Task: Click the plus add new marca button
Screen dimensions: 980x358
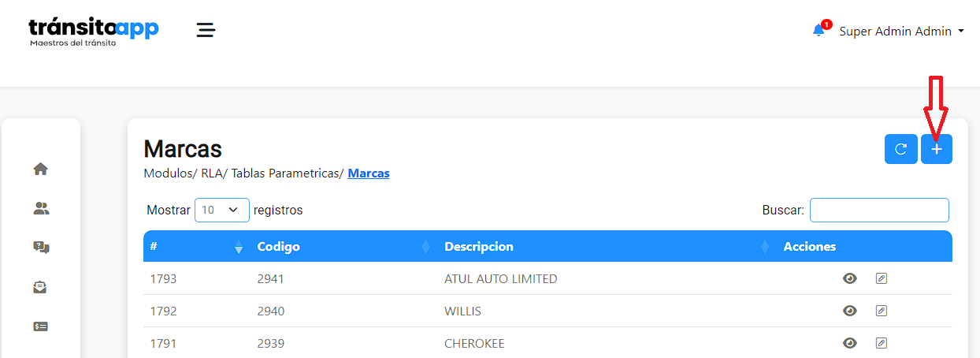Action: (x=936, y=149)
